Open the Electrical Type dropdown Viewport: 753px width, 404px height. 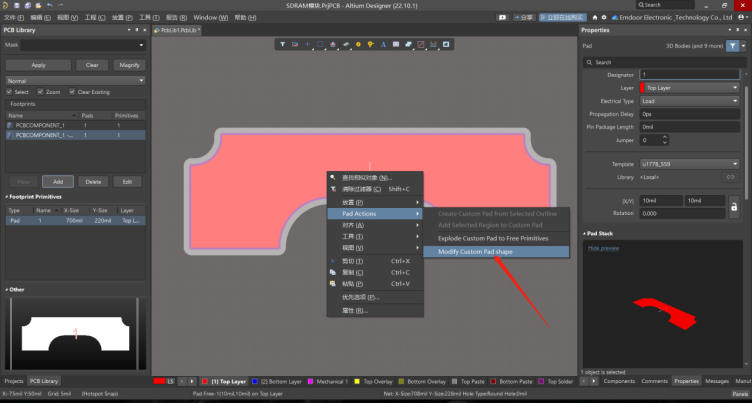[x=688, y=101]
